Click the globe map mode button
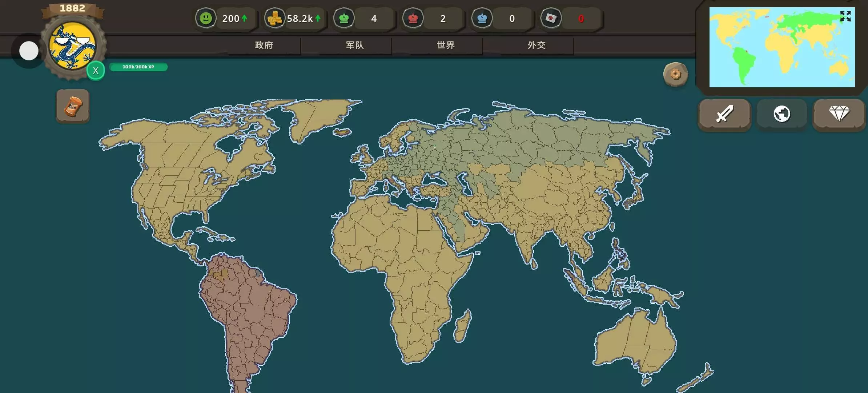The image size is (868, 393). 781,114
